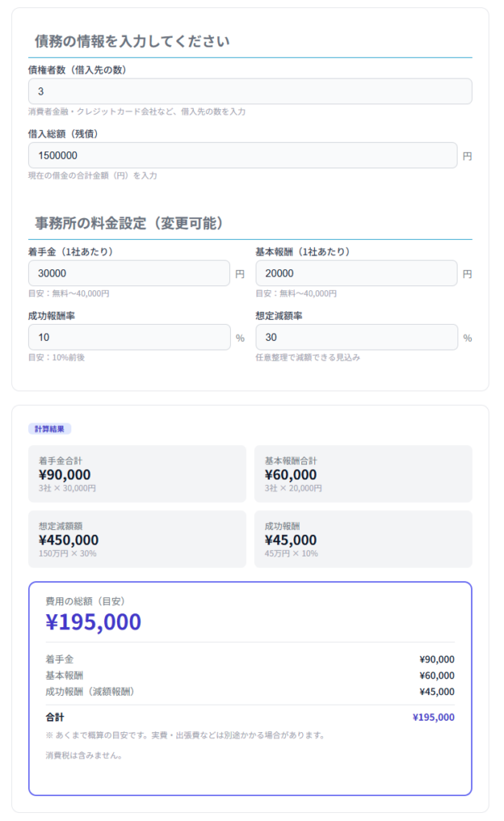Click hint 現在の借金の合計金額（円）を入力
The height and width of the screenshot is (821, 504).
[x=93, y=176]
